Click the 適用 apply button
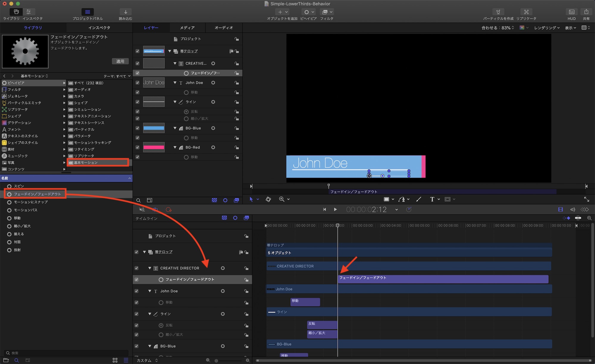 coord(120,61)
